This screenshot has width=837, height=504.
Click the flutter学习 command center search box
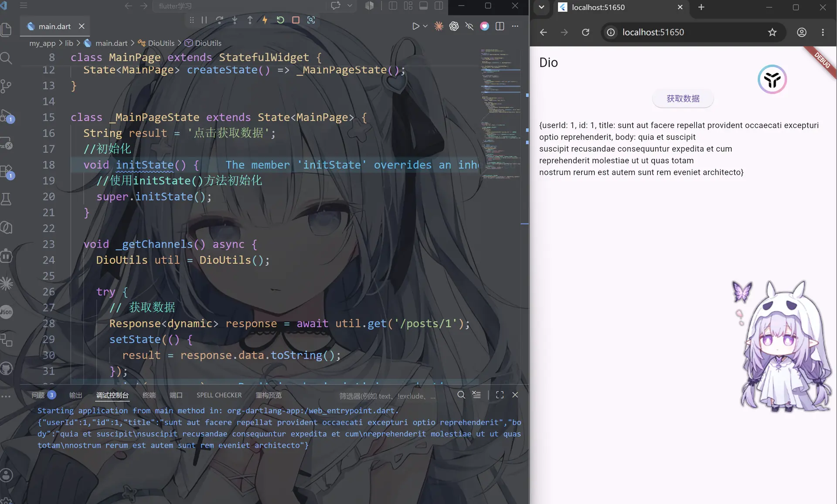(239, 6)
